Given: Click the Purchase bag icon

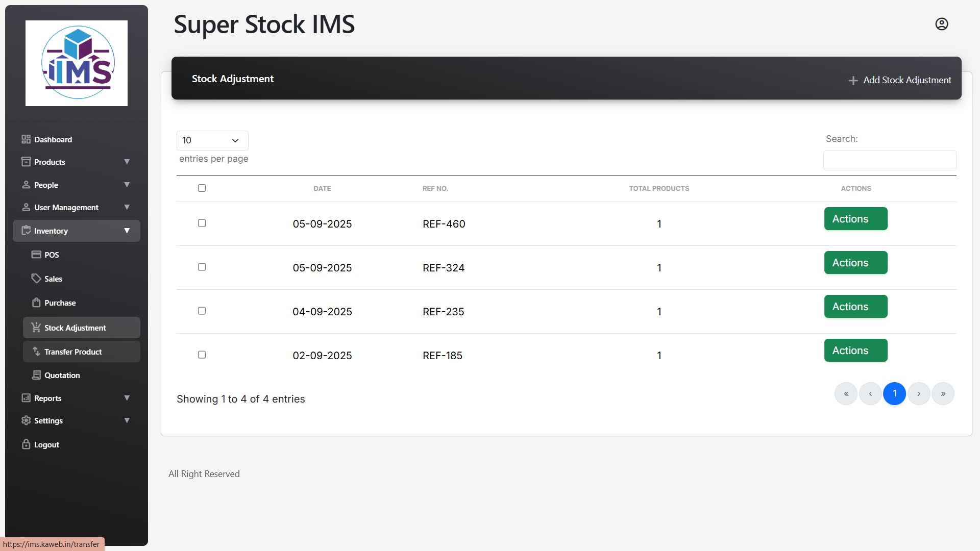Looking at the screenshot, I should [x=36, y=303].
